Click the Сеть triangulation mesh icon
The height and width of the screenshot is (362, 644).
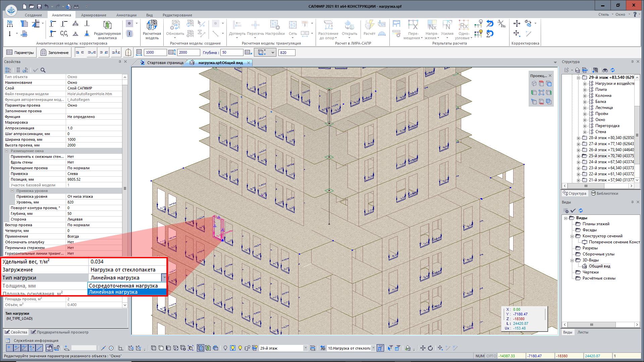coord(293,25)
